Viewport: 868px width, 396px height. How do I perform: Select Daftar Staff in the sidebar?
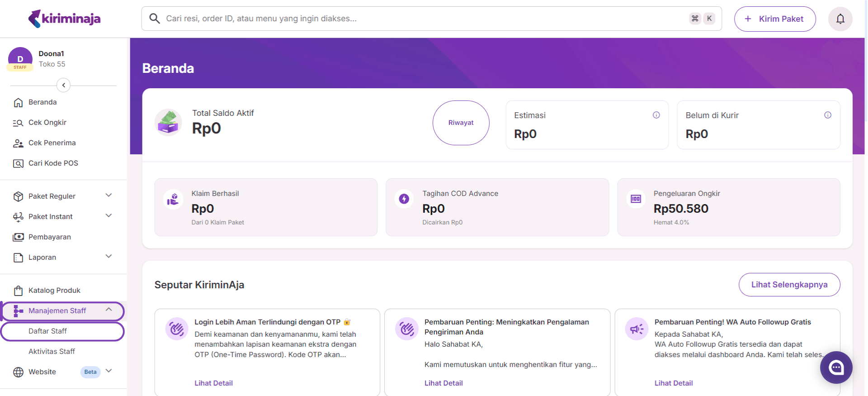coord(47,331)
